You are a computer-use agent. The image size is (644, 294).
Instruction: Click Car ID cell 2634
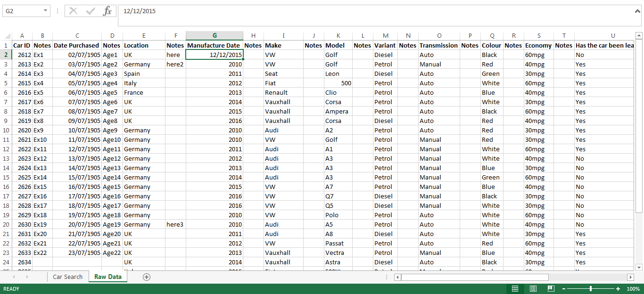tap(22, 262)
